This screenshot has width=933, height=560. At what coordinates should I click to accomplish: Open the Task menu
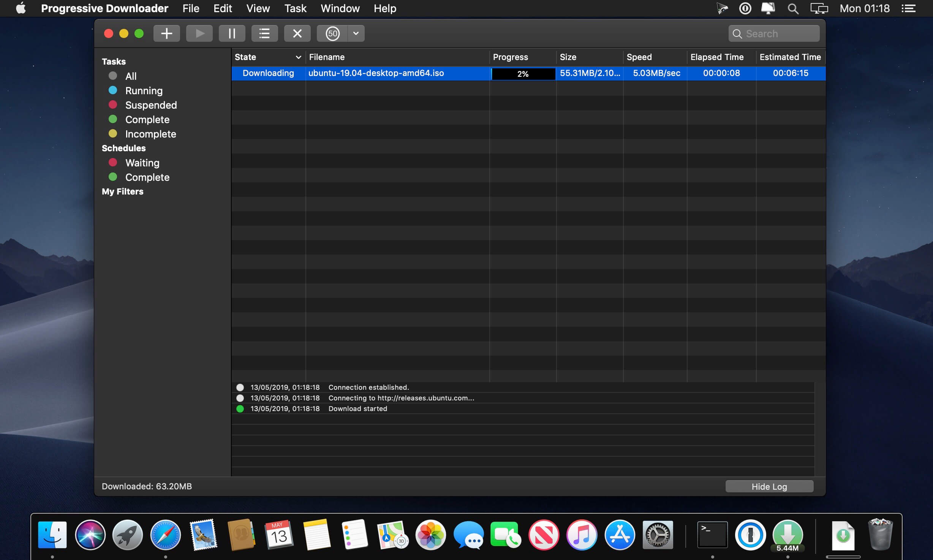pyautogui.click(x=295, y=8)
